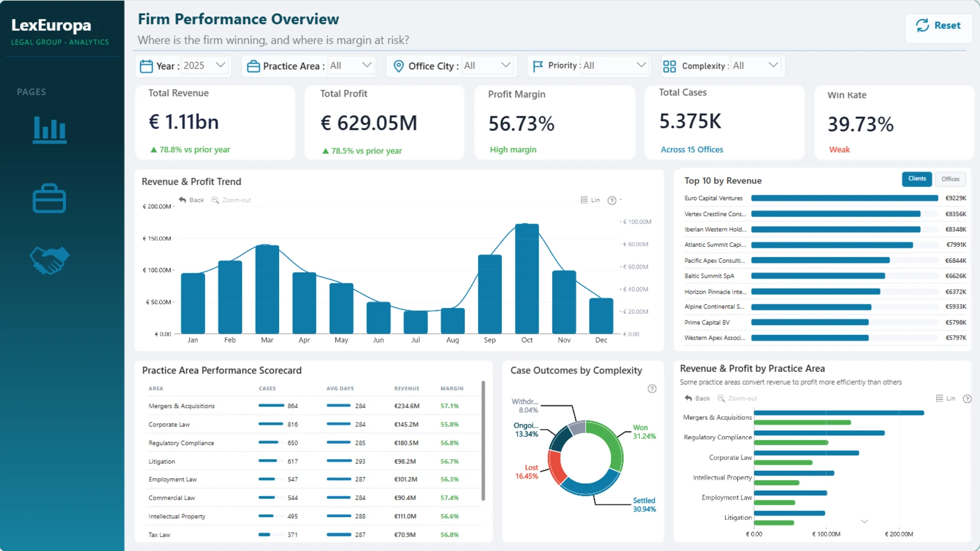The image size is (980, 551).
Task: Select Baltic Summit SpA revenue bar
Action: (x=818, y=276)
